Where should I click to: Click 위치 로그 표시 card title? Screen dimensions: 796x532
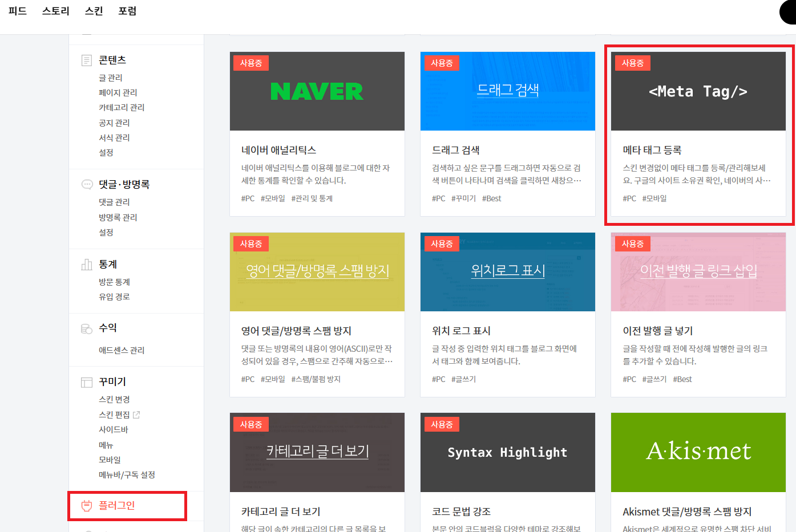[461, 331]
